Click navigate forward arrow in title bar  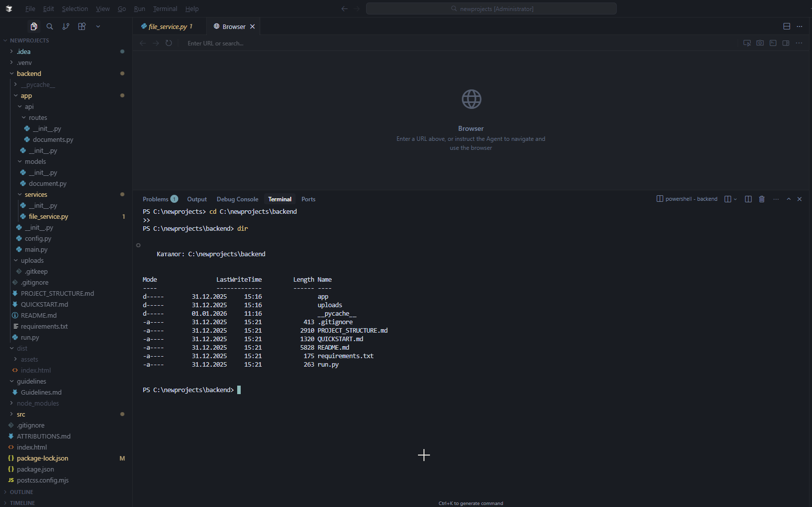(x=357, y=8)
